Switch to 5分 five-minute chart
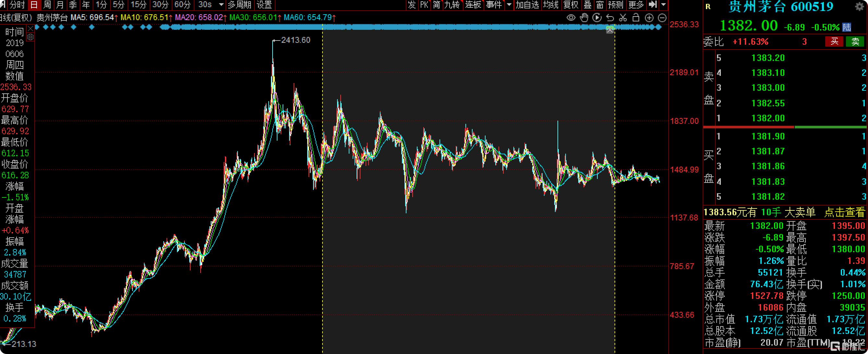Viewport: 868px width, 354px height. click(x=119, y=5)
